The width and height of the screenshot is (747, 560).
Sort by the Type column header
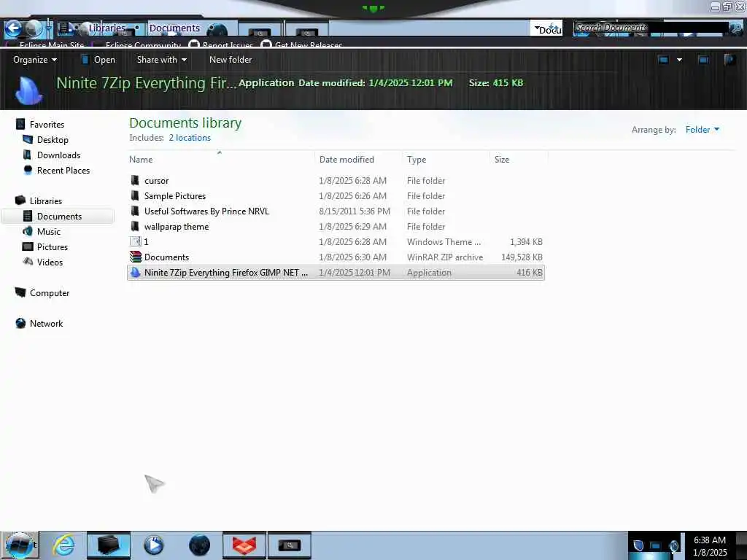pyautogui.click(x=417, y=160)
